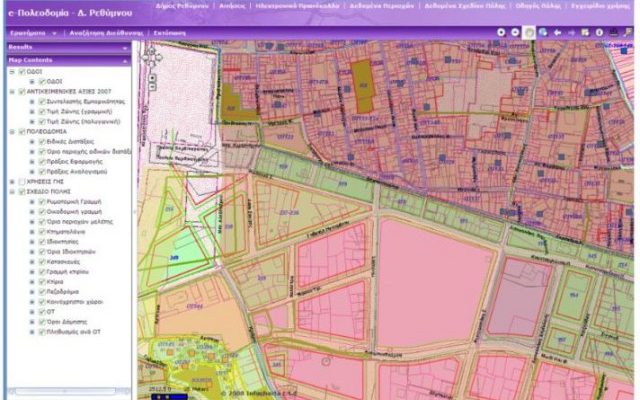Image resolution: width=640 pixels, height=400 pixels.
Task: Click the identify info tool icon
Action: click(x=598, y=32)
